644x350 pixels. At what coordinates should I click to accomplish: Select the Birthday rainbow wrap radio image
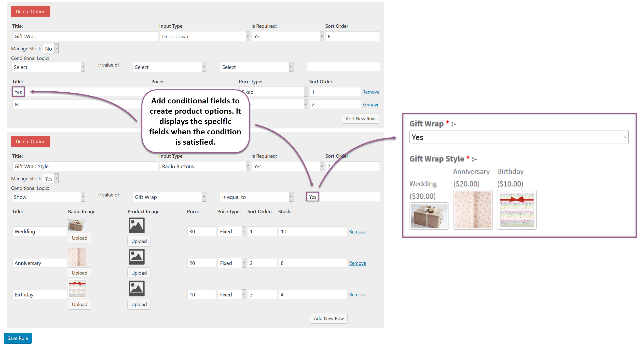77,288
